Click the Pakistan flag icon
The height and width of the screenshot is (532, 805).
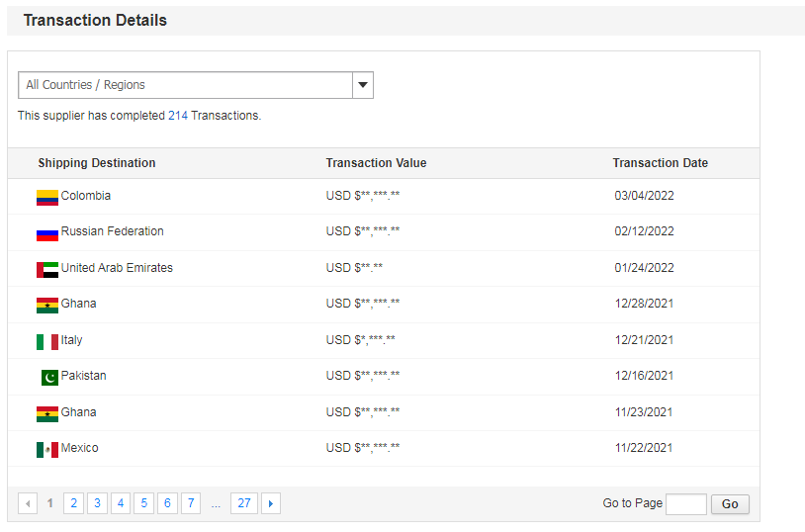click(49, 377)
